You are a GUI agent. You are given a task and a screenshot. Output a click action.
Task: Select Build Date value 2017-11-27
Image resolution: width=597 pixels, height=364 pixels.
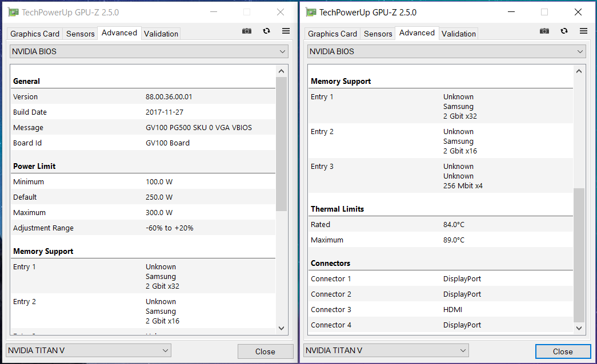click(x=165, y=112)
